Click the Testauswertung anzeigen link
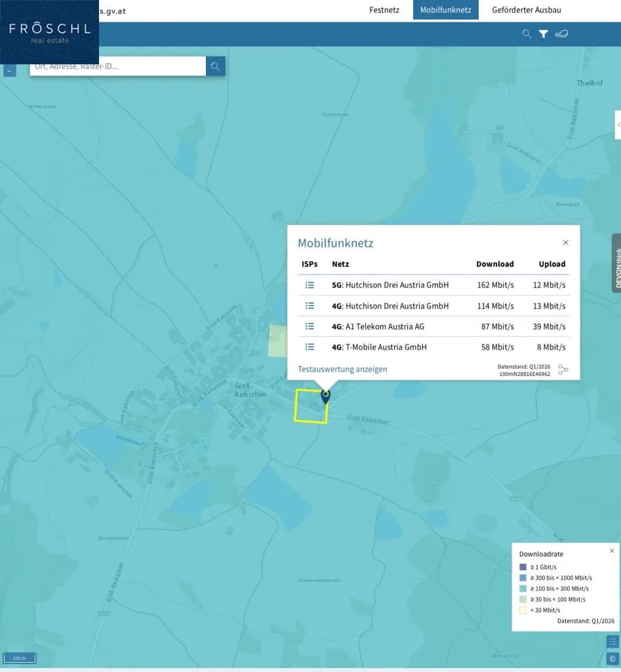Viewport: 621px width, 672px height. pos(342,369)
